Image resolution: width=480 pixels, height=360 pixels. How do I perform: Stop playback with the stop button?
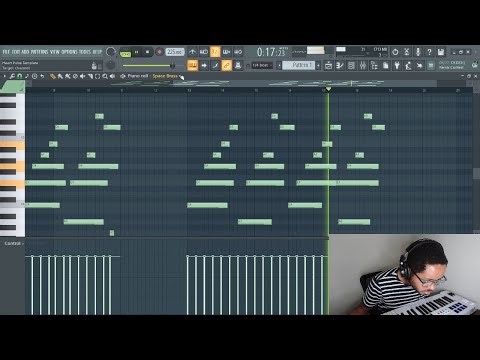point(148,52)
